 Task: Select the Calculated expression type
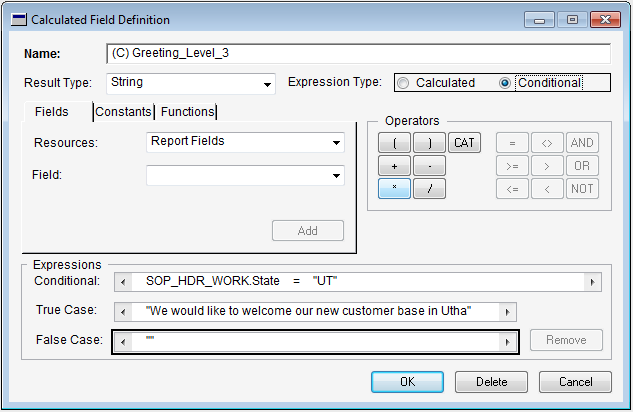pos(404,83)
